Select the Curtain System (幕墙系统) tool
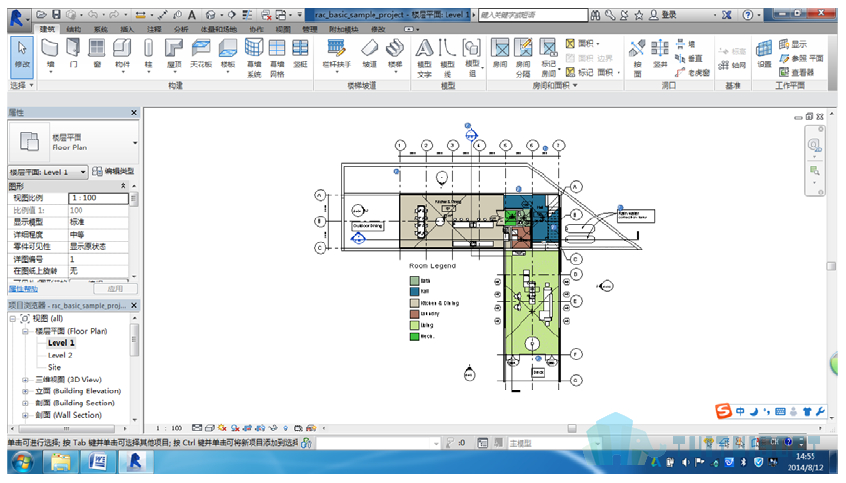Screen dimensions: 846x483 pos(254,58)
